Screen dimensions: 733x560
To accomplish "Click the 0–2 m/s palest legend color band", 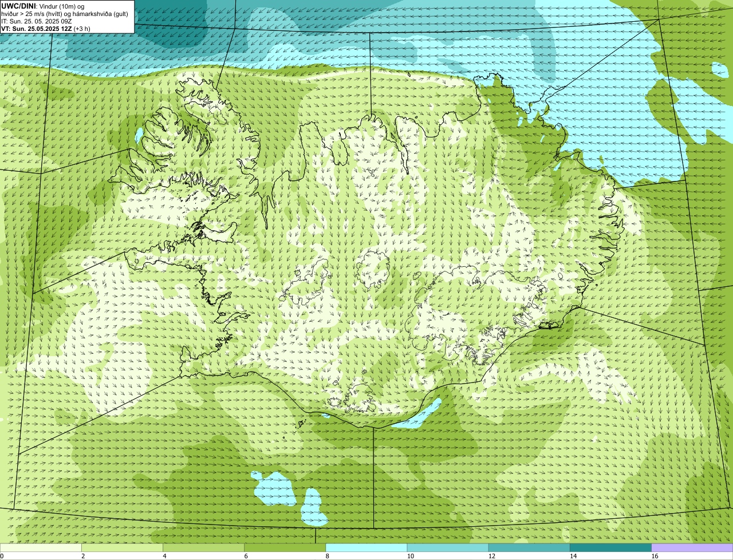I will 41,548.
